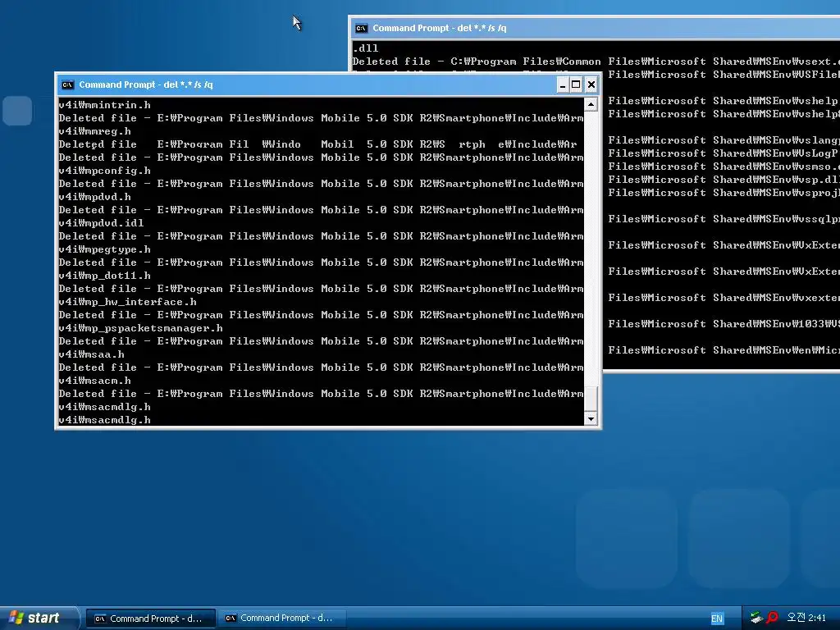Viewport: 840px width, 630px height.
Task: Close the front Command Prompt window
Action: tap(591, 84)
